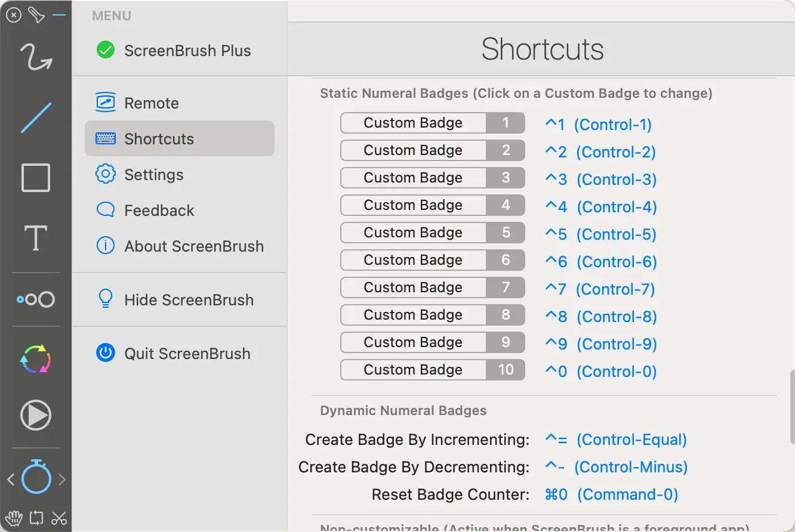Screen dimensions: 795x532
Task: Click the speech bubble Feedback icon
Action: tap(106, 210)
